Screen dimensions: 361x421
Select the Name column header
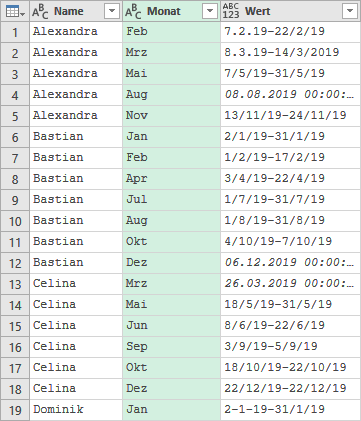point(76,11)
